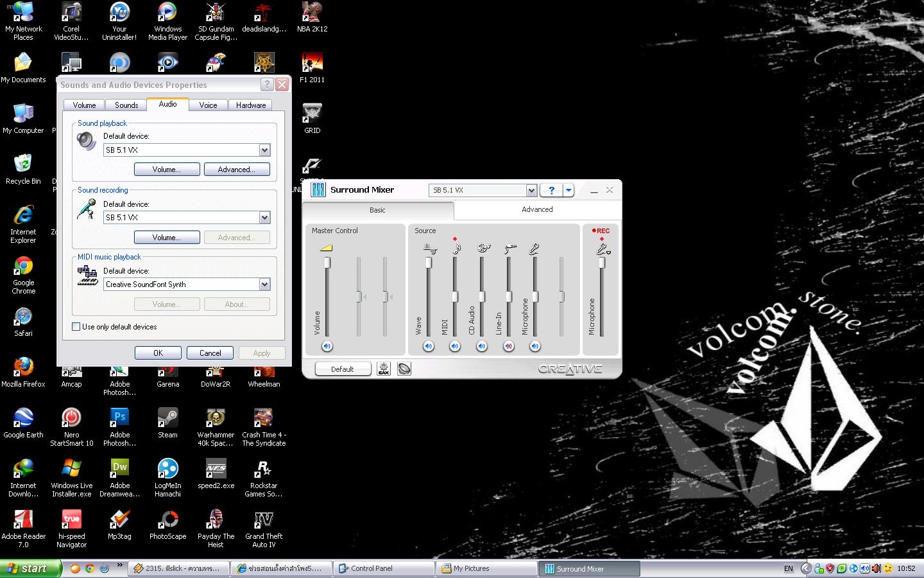Click OK in Sounds and Audio Devices

click(158, 353)
